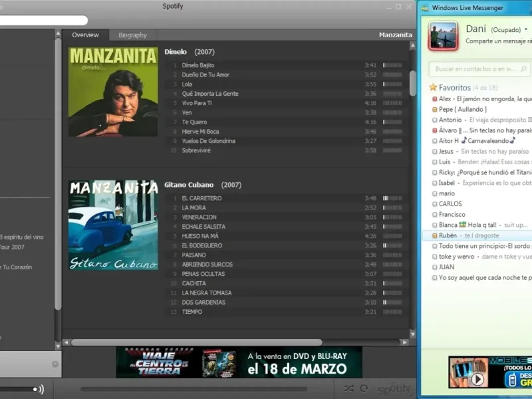
Task: Play mobile ad video in Messenger
Action: tap(477, 378)
